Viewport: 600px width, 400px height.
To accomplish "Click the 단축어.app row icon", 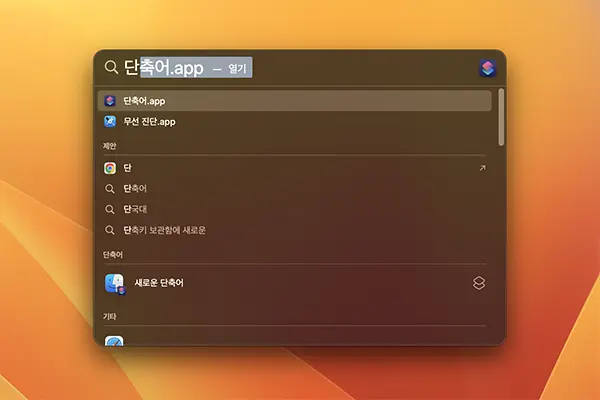I will coord(110,101).
